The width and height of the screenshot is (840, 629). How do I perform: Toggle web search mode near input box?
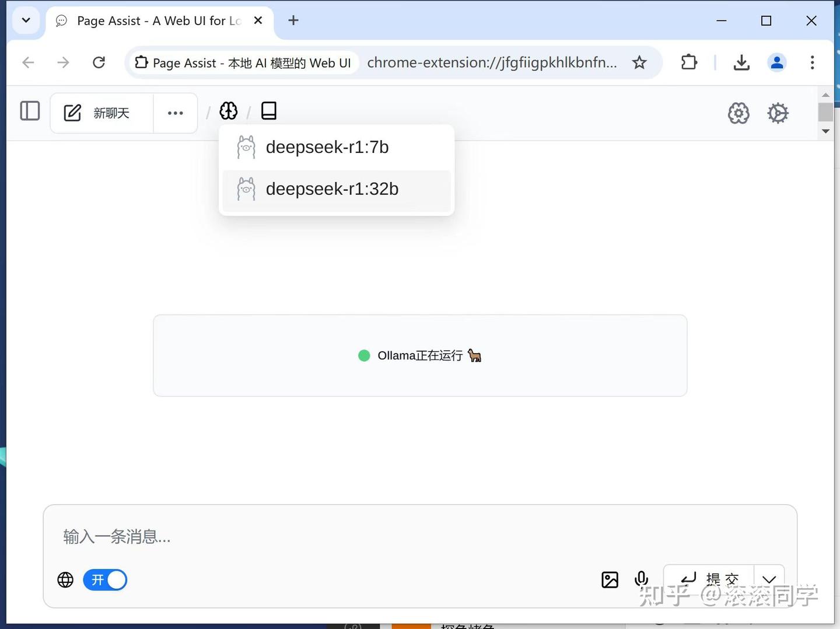coord(105,579)
